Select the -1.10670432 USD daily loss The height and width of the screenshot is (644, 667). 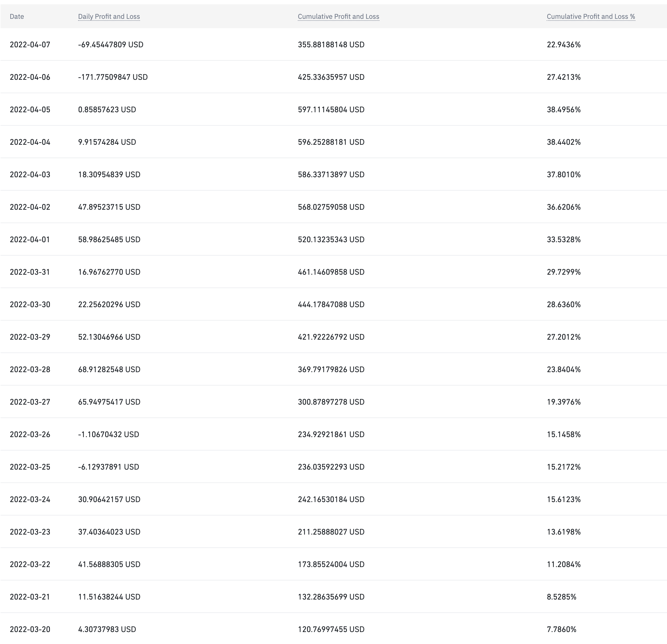coord(108,435)
